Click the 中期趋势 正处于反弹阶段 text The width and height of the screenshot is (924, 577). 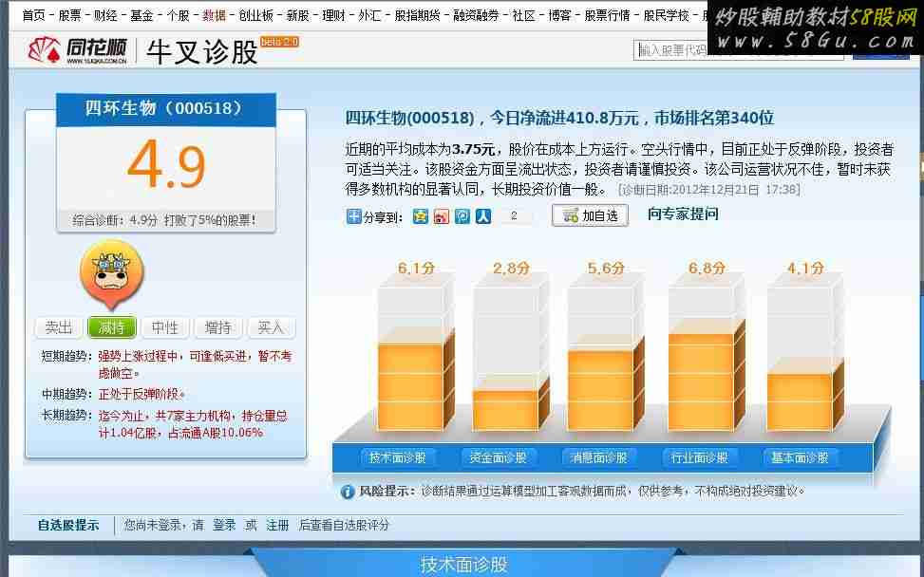coord(141,394)
